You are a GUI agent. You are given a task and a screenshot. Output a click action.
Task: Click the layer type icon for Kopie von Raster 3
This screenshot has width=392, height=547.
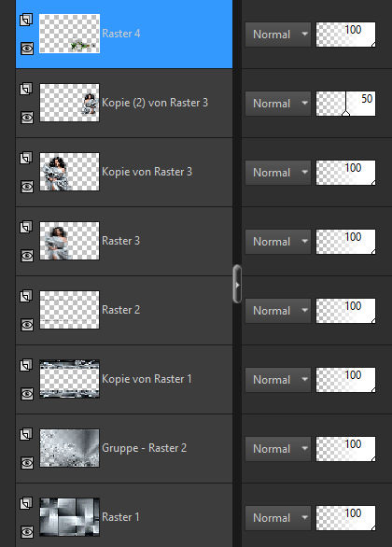pyautogui.click(x=26, y=158)
